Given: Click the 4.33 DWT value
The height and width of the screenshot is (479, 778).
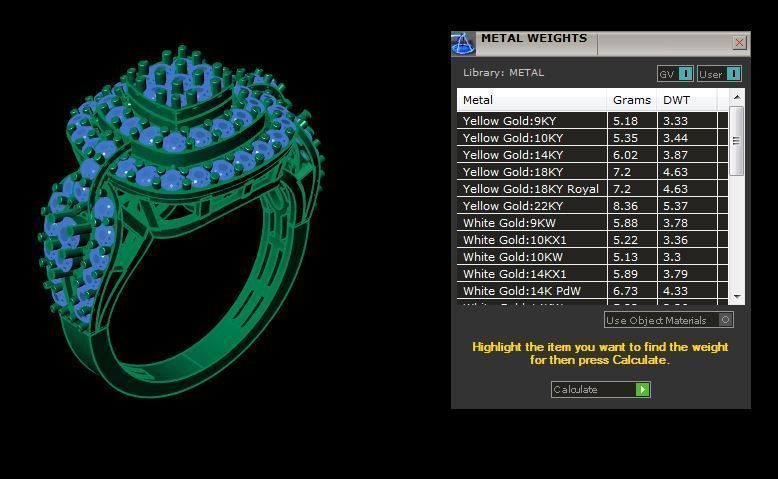Looking at the screenshot, I should tap(675, 291).
